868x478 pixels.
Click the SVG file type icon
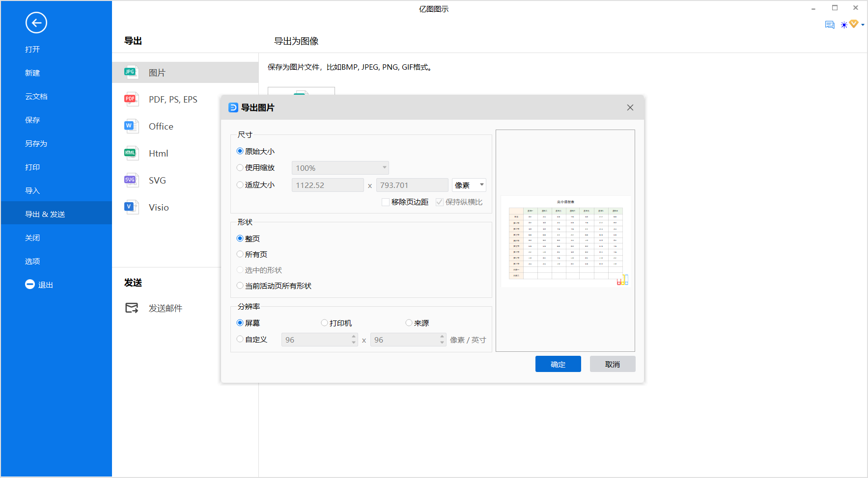(131, 180)
